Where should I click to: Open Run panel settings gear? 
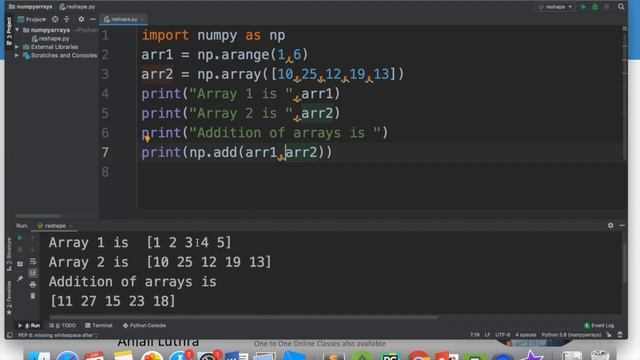[x=610, y=225]
